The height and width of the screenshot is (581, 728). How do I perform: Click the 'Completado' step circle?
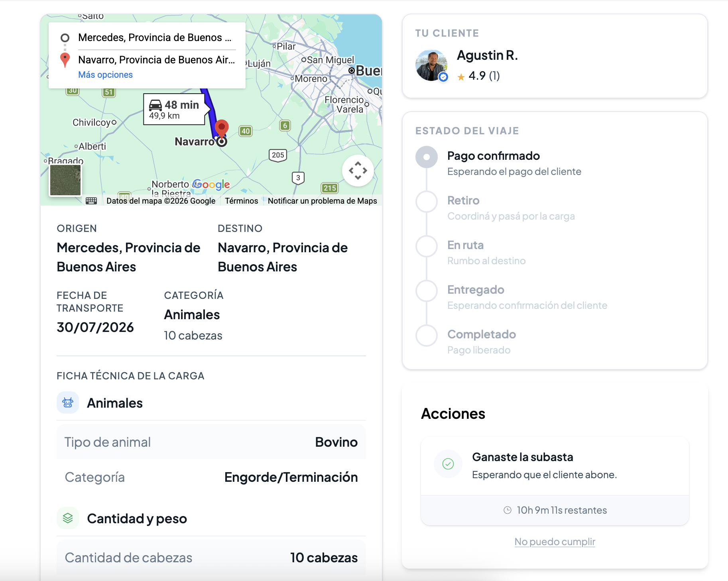tap(427, 336)
